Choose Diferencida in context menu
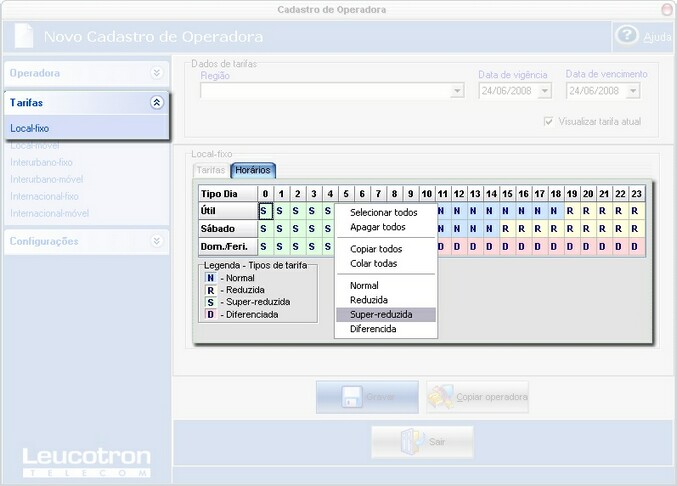Viewport: 677px width, 486px height. [x=373, y=329]
